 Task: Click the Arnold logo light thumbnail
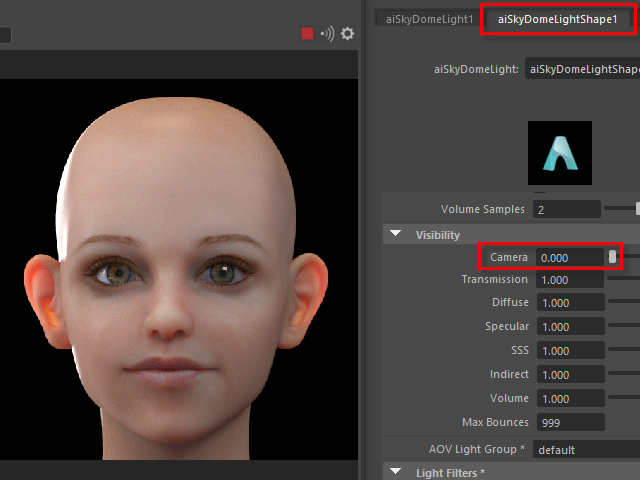559,153
